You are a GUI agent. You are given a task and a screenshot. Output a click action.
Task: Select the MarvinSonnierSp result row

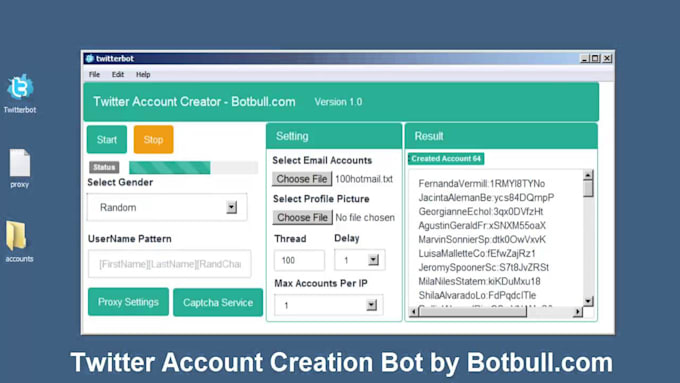pos(482,239)
